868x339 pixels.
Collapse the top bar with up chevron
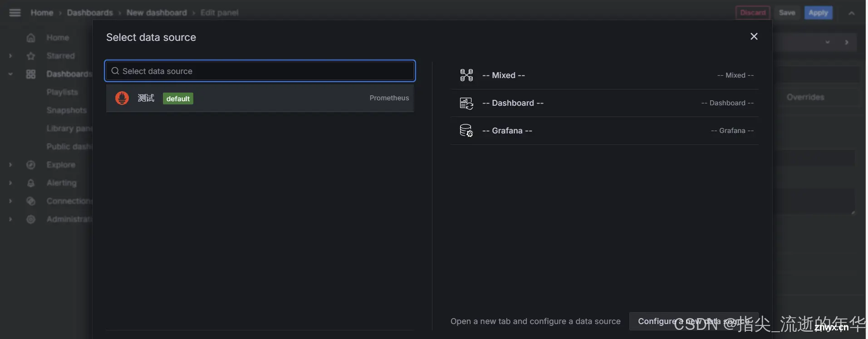pyautogui.click(x=852, y=13)
